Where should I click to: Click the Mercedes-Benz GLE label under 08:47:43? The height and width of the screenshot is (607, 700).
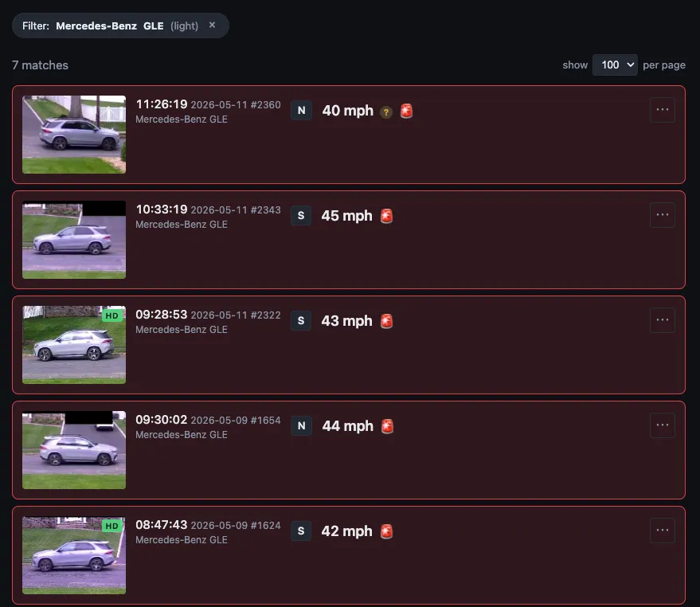point(182,539)
